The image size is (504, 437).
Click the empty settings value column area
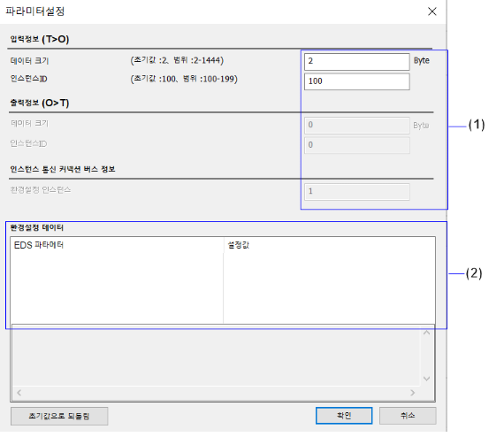coord(329,287)
